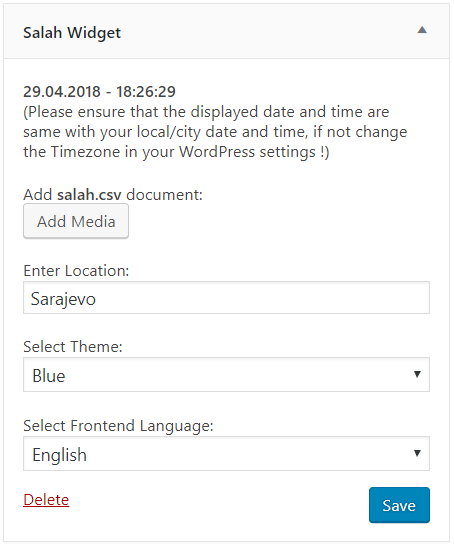Click the 'Select Frontend Language:' label
Screen dimensions: 454x546
pyautogui.click(x=118, y=426)
